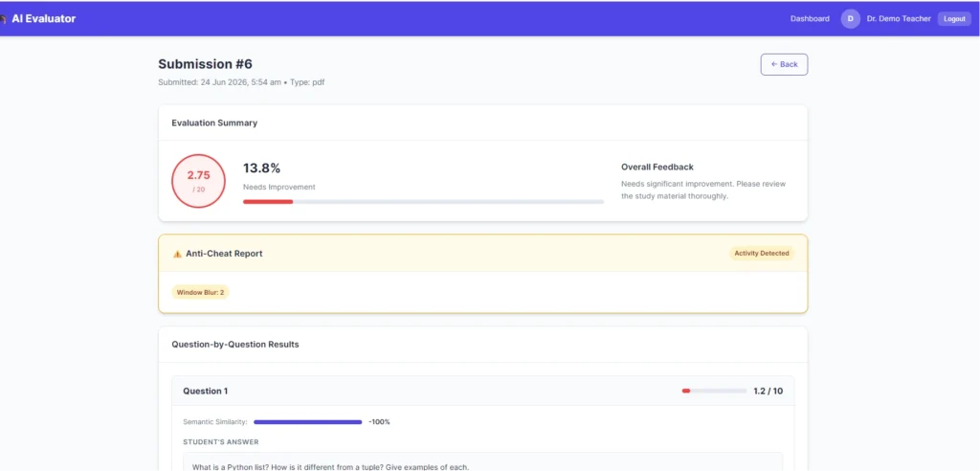Click the 13.8% percentage value
This screenshot has width=980, height=471.
click(x=261, y=168)
